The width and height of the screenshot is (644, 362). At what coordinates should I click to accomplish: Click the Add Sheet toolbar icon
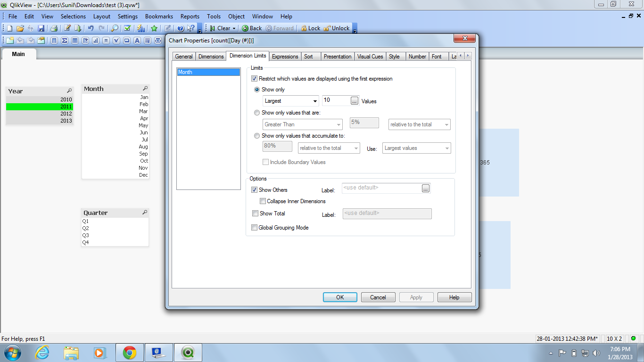pos(9,41)
